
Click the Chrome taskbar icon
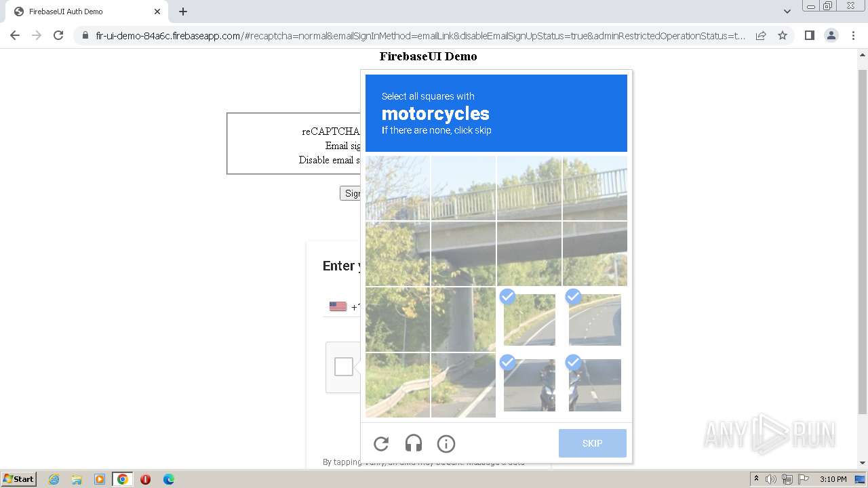point(122,479)
